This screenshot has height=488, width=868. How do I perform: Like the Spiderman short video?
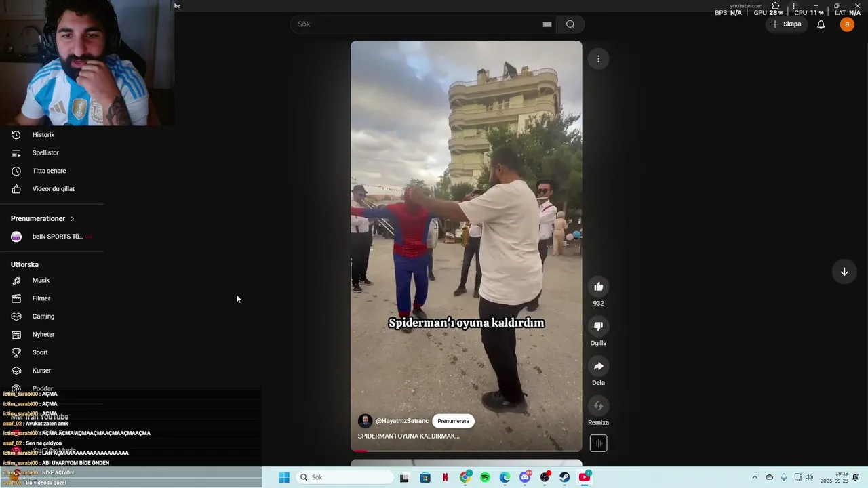pyautogui.click(x=598, y=287)
